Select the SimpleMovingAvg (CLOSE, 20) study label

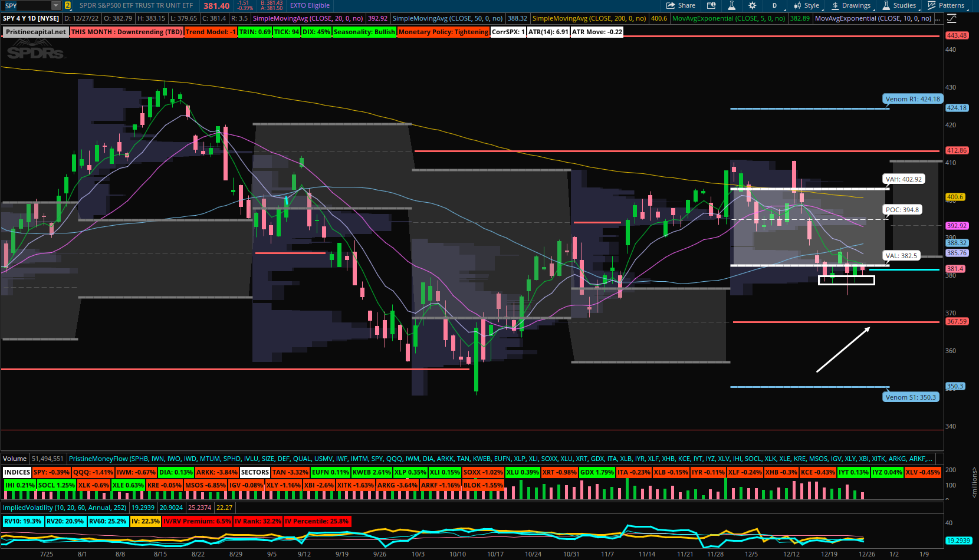[308, 18]
